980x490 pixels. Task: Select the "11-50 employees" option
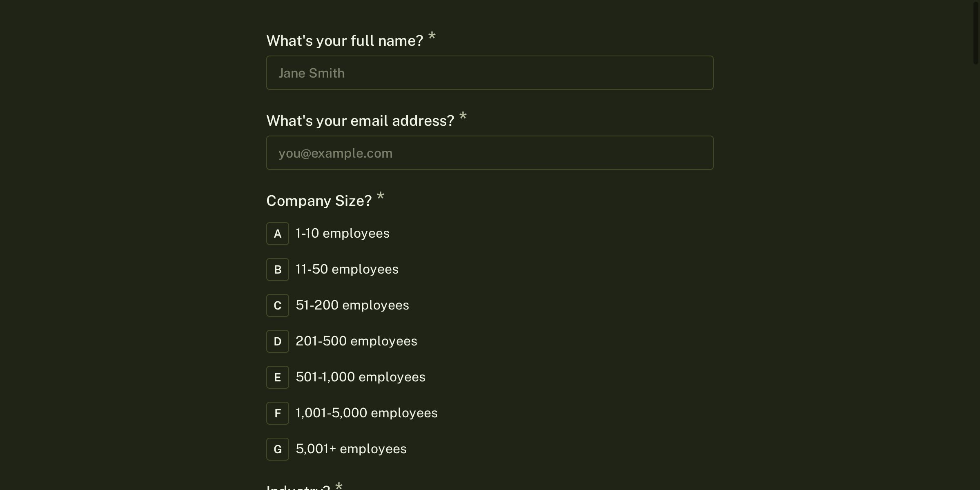[x=347, y=269]
